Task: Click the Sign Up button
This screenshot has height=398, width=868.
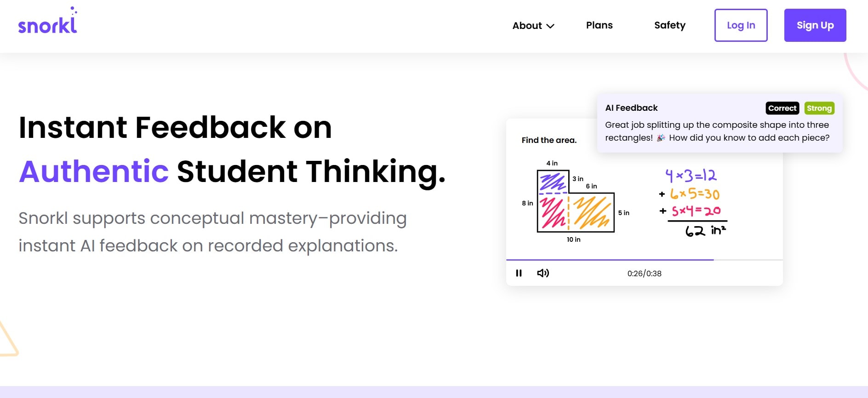Action: (815, 25)
